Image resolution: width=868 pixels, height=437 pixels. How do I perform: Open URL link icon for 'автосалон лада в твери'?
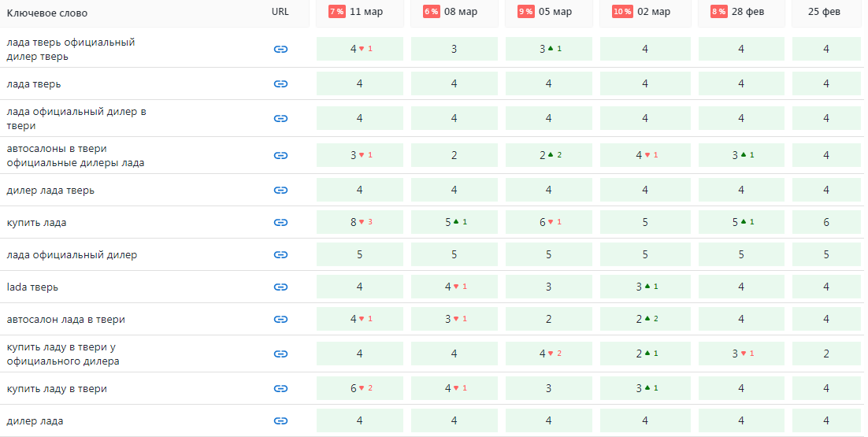click(280, 319)
